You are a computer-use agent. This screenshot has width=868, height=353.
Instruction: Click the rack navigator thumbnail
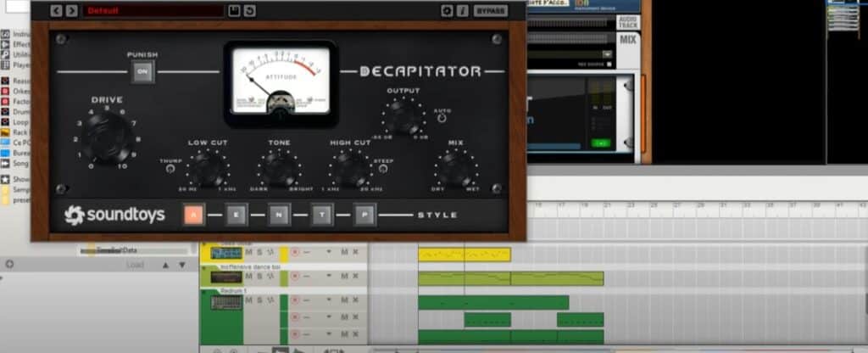pyautogui.click(x=843, y=19)
